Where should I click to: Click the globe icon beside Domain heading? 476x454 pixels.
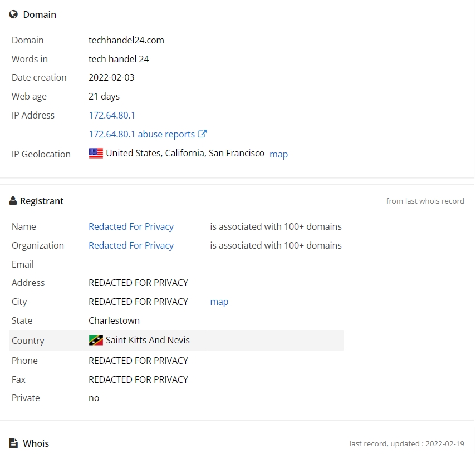pyautogui.click(x=13, y=14)
